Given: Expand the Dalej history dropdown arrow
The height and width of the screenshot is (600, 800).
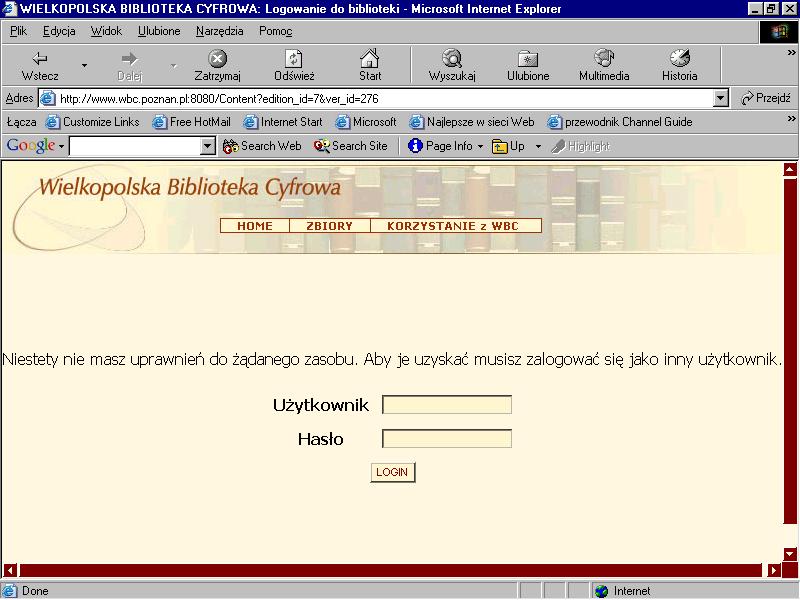Looking at the screenshot, I should click(173, 65).
